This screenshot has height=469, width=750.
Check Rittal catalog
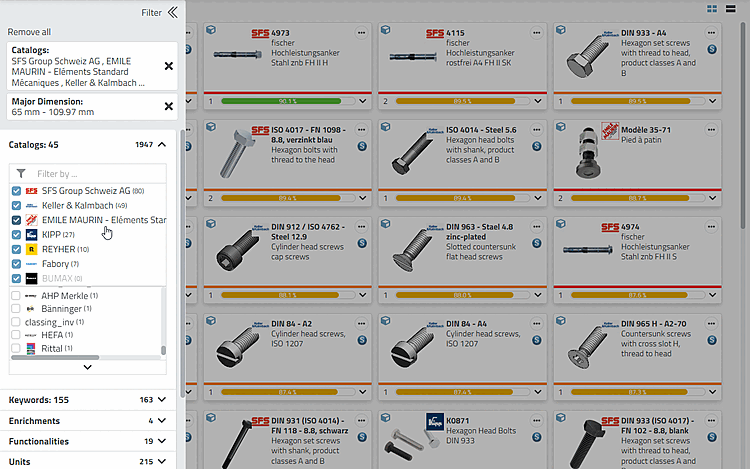[16, 348]
